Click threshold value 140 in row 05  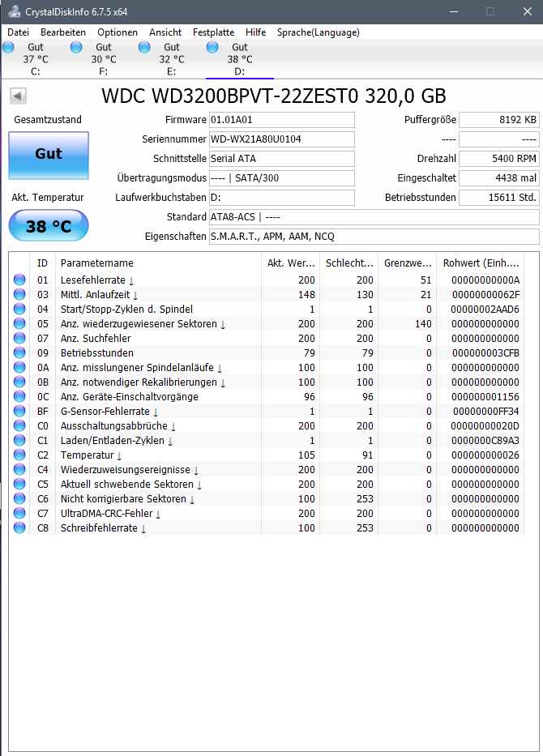pos(423,323)
